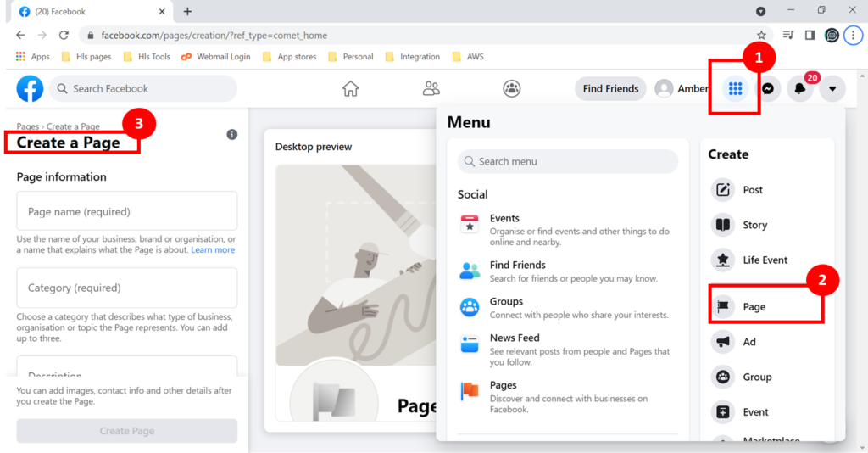The image size is (868, 453).
Task: Focus the Category (required) field
Action: click(127, 288)
